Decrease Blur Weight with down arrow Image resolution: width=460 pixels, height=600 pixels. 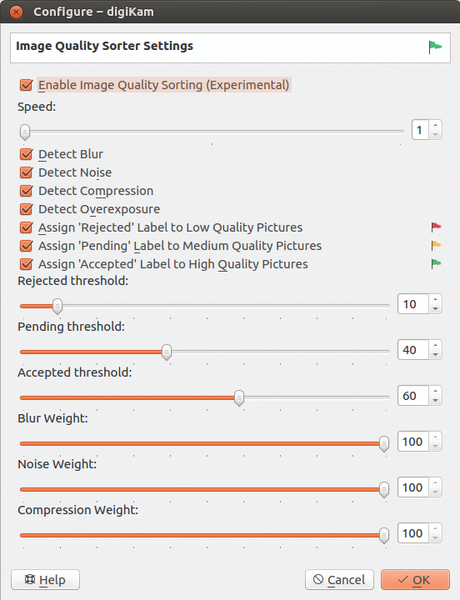pyautogui.click(x=436, y=446)
